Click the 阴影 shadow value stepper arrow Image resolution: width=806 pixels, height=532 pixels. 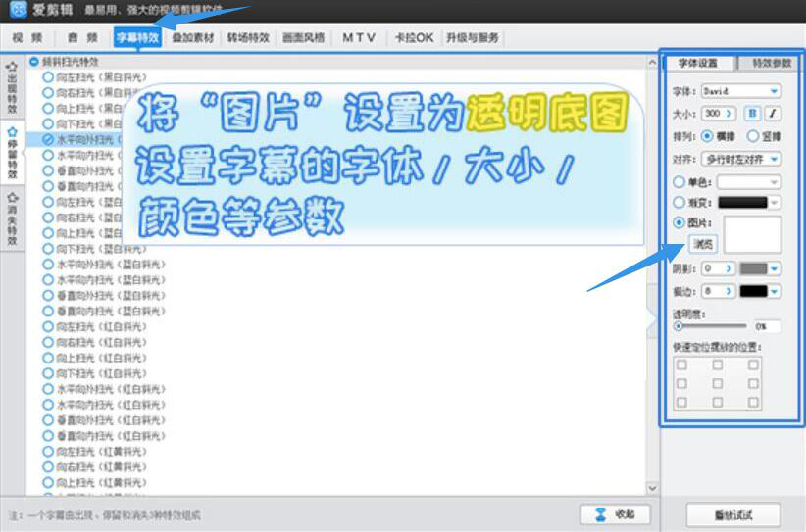[x=729, y=268]
